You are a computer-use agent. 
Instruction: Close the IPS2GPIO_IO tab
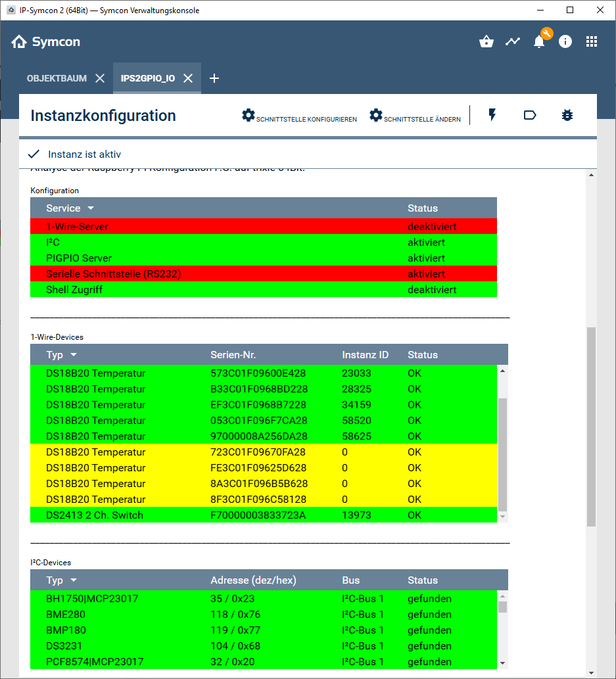[188, 78]
